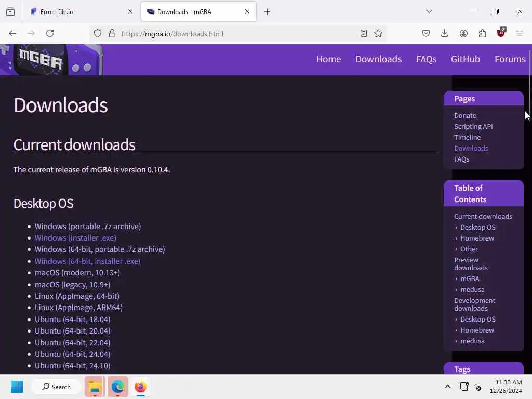
Task: Download Ubuntu 64-bit 18.04 package
Action: click(72, 320)
